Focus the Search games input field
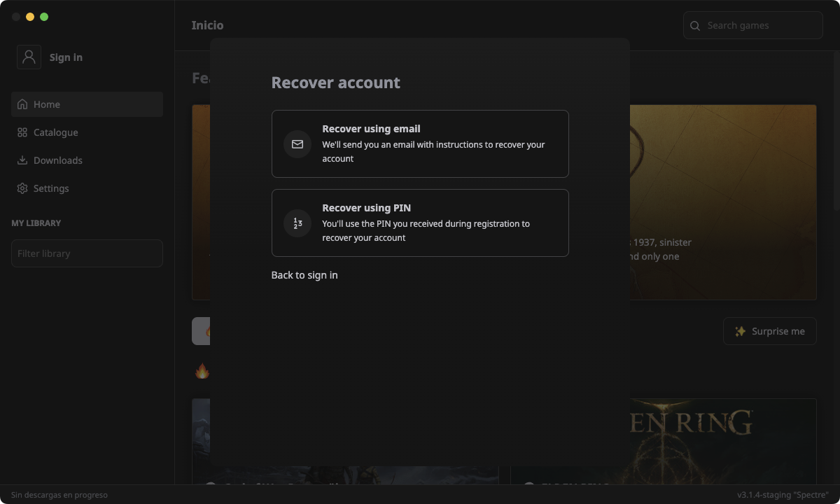Image resolution: width=840 pixels, height=504 pixels. 759,25
